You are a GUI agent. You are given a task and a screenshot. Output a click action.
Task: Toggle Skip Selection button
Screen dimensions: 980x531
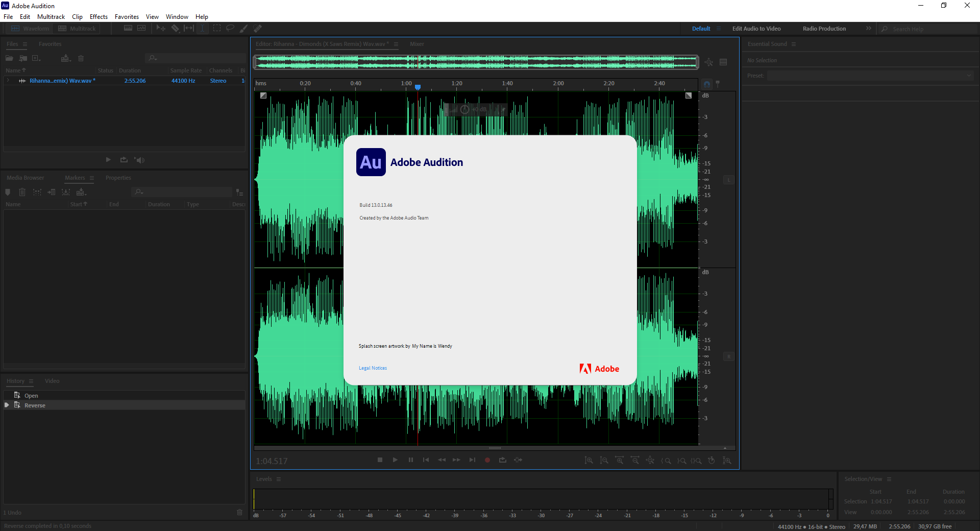click(518, 460)
